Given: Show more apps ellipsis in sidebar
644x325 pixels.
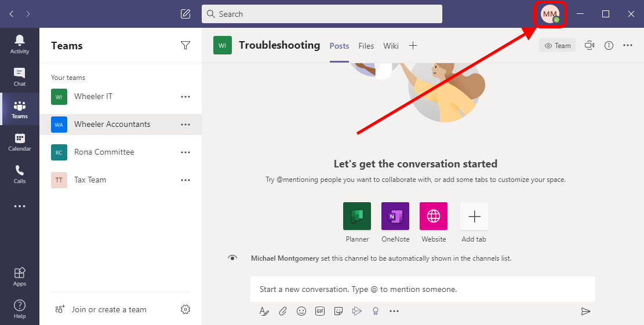Looking at the screenshot, I should pos(19,206).
